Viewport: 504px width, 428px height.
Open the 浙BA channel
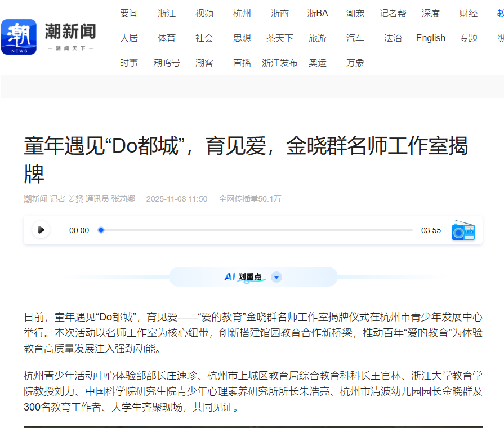tap(318, 14)
